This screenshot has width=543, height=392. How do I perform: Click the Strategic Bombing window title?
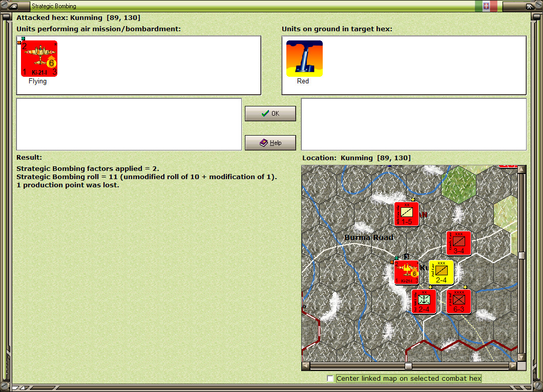coord(54,6)
